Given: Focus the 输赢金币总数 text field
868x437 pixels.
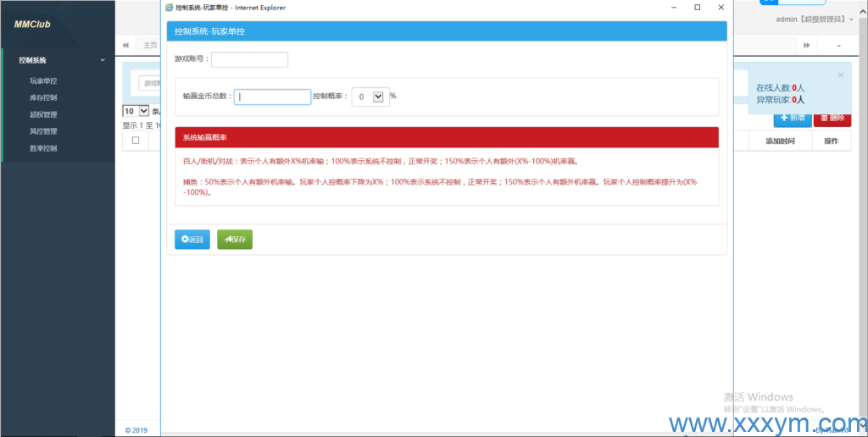Looking at the screenshot, I should click(x=272, y=97).
